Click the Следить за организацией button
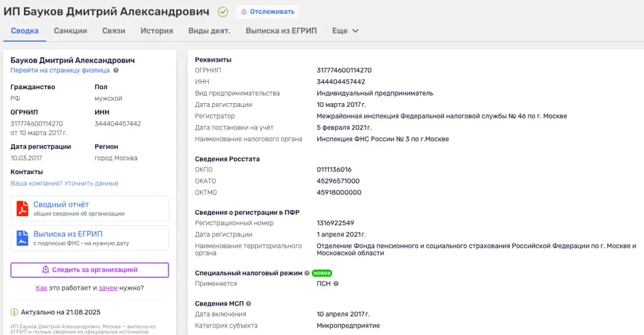 (89, 270)
